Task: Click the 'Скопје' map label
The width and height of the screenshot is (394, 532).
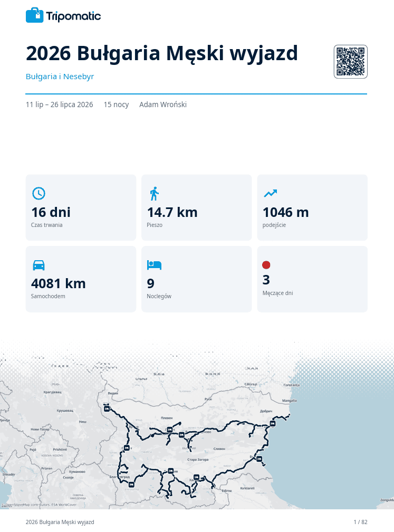Action: (68, 477)
